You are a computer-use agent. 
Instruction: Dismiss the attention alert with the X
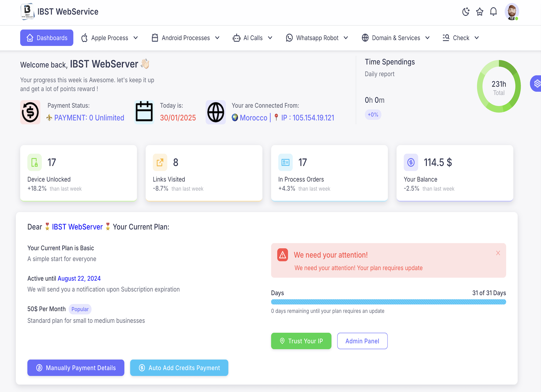click(x=498, y=253)
